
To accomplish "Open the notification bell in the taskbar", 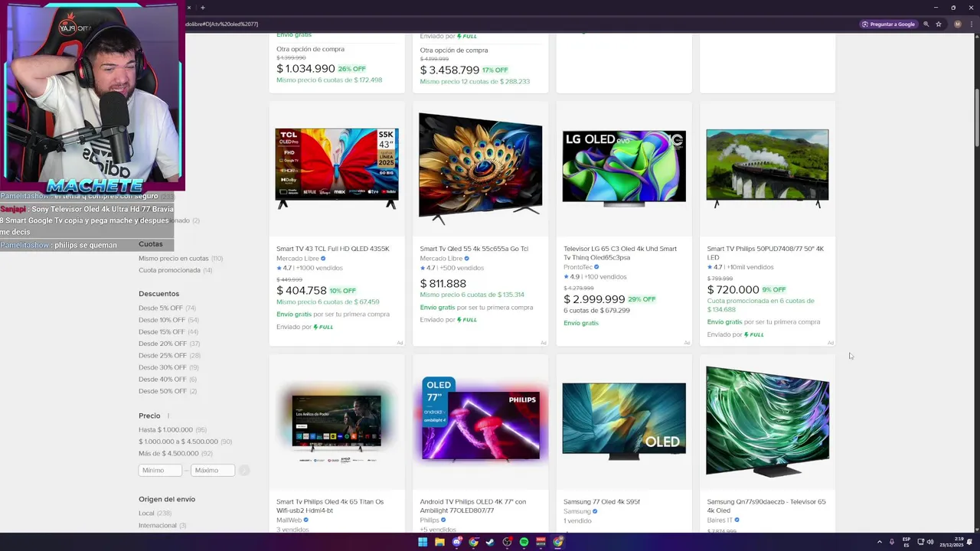I will pyautogui.click(x=969, y=542).
